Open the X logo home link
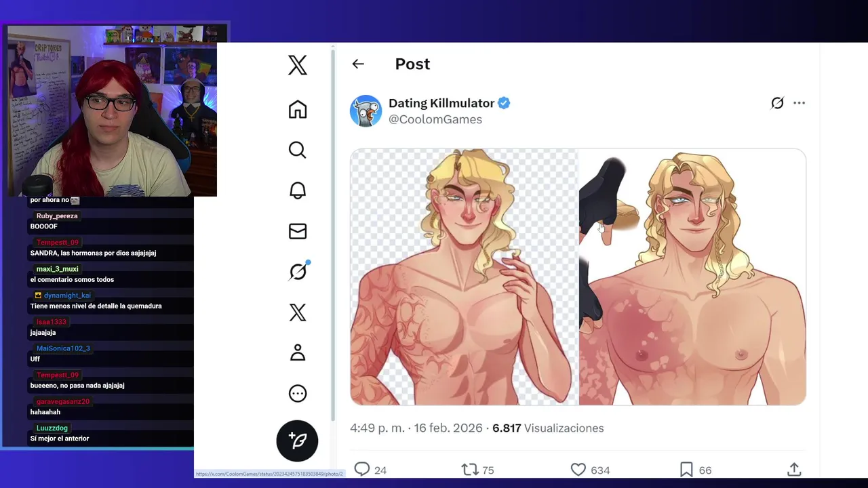The image size is (868, 488). point(297,65)
